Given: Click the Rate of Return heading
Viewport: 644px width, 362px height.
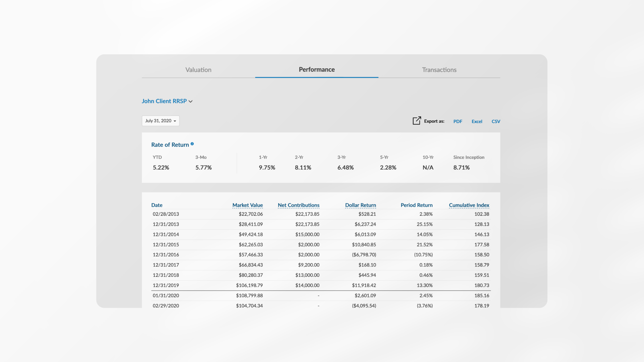Looking at the screenshot, I should click(x=170, y=145).
